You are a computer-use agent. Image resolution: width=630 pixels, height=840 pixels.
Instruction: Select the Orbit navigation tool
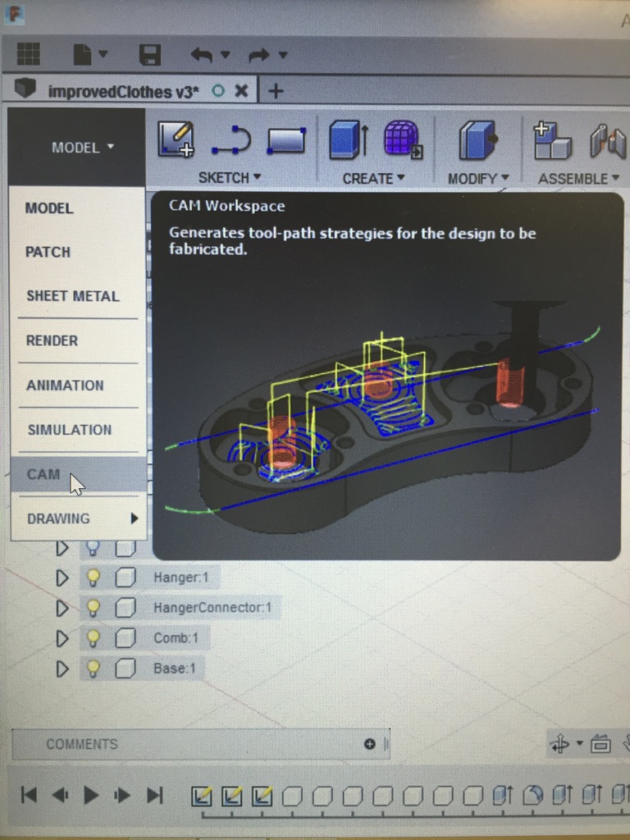(x=560, y=744)
